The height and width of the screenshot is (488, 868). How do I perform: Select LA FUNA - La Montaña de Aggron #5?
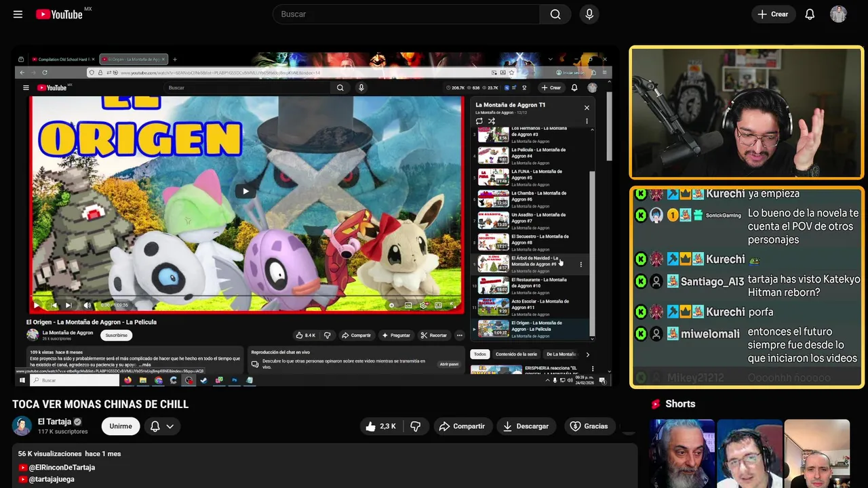click(x=531, y=178)
